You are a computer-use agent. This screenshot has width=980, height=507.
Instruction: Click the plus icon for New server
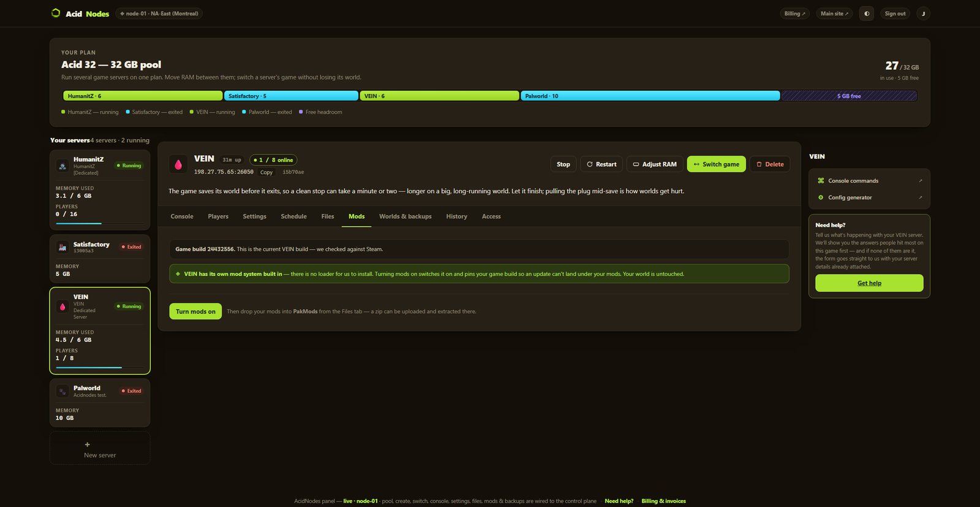click(x=87, y=444)
